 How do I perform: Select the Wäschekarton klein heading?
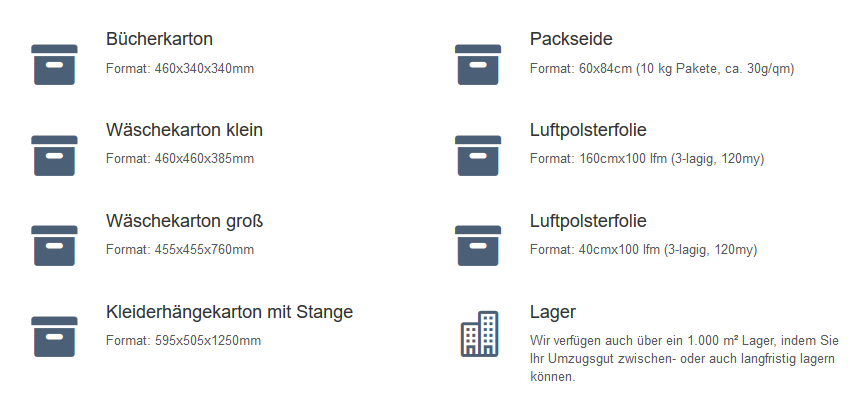point(184,130)
